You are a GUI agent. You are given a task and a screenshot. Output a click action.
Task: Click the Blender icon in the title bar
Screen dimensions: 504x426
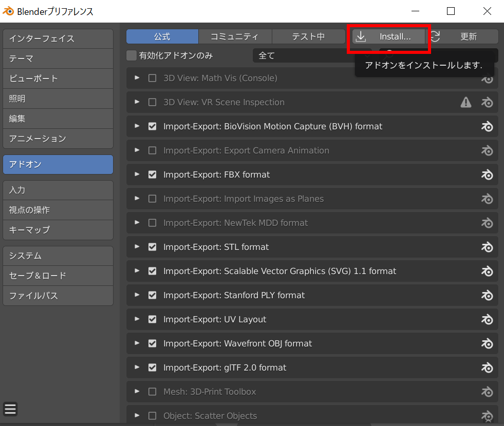[8, 11]
